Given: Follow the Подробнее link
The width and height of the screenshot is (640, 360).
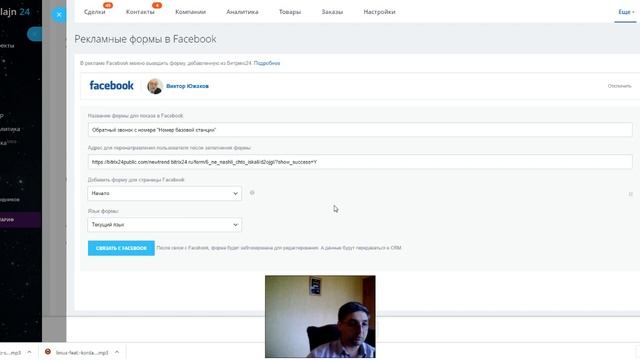Looking at the screenshot, I should [267, 63].
